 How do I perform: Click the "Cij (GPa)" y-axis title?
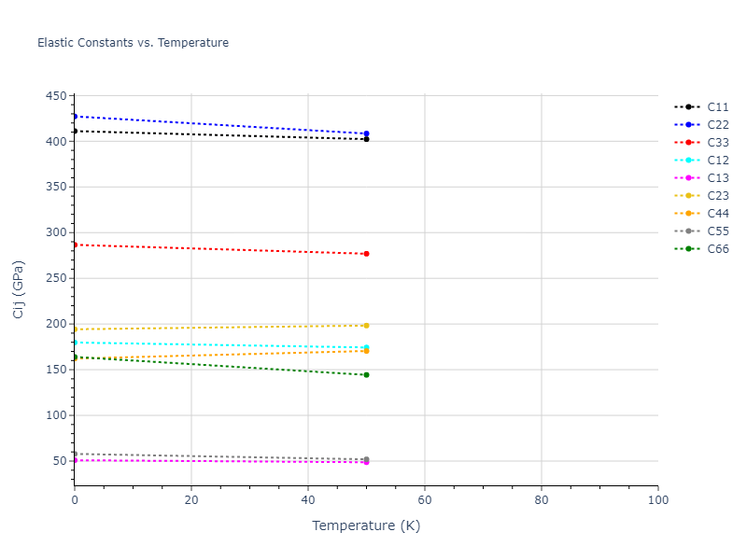[x=19, y=289]
